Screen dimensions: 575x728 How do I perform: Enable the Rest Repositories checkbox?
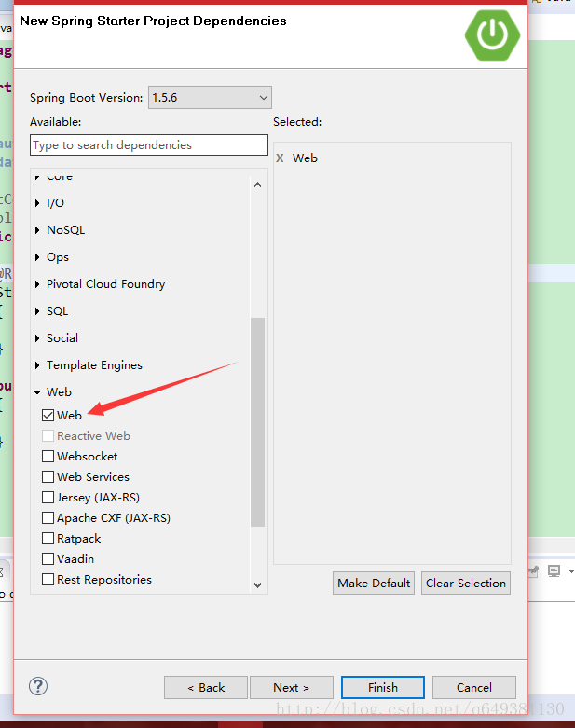point(48,580)
